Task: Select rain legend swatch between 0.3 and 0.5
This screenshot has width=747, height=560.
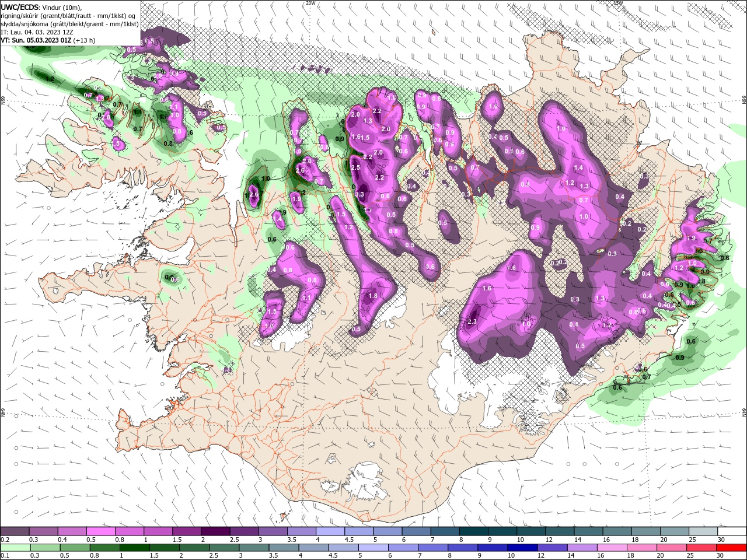Action: pyautogui.click(x=44, y=548)
